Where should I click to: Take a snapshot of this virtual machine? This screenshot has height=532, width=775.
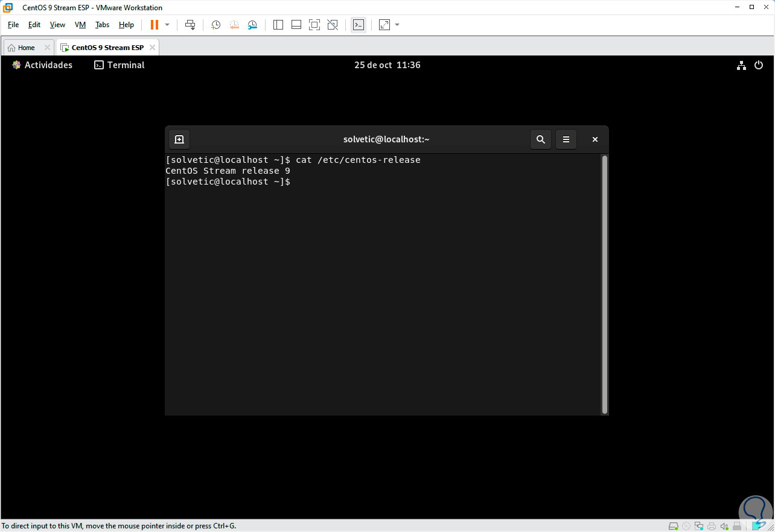(x=216, y=25)
